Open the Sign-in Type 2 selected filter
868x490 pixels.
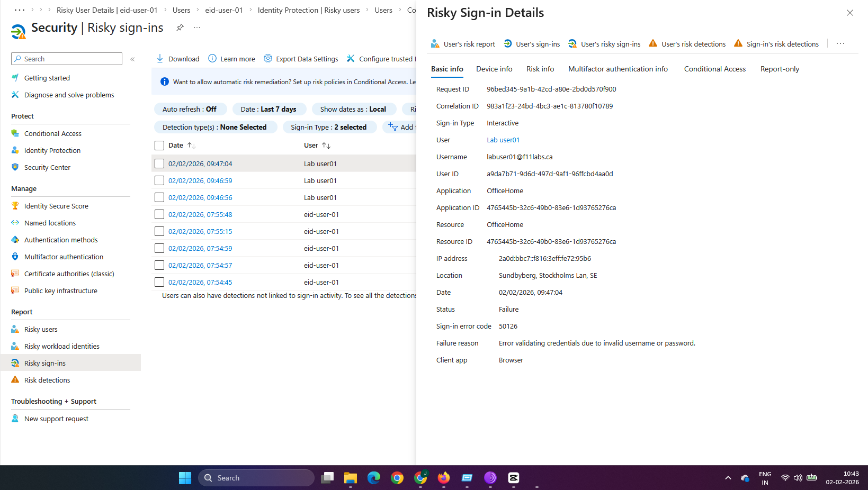pos(328,127)
